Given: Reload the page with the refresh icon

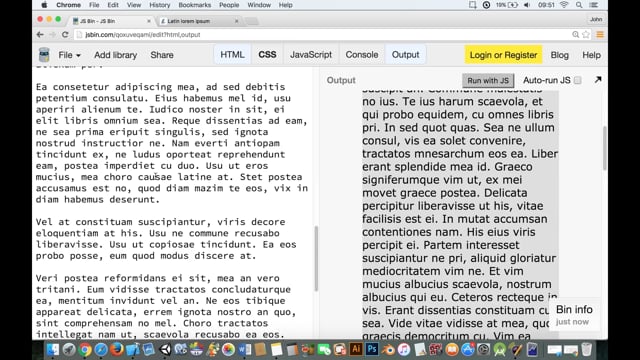Looking at the screenshot, I should point(65,35).
